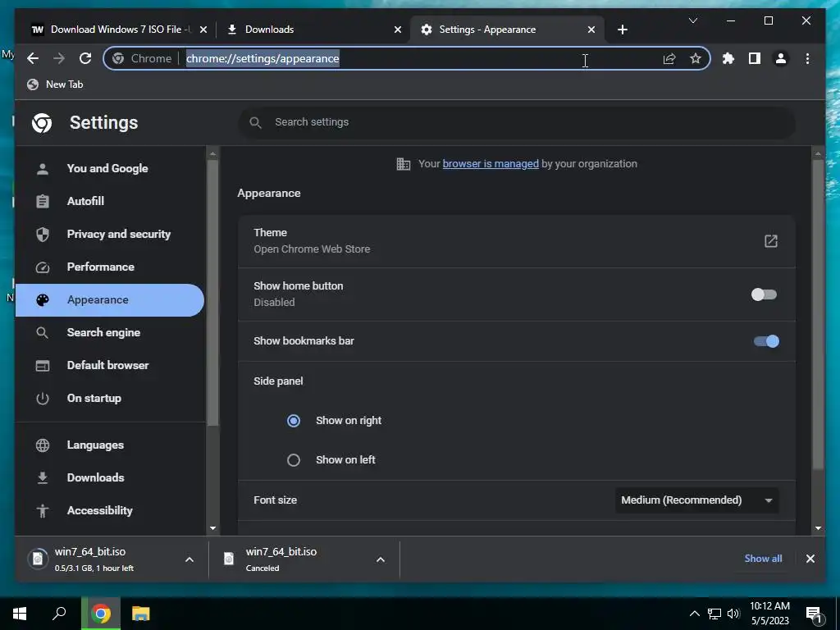Open the volume speaker icon in tray
The image size is (840, 630).
[x=733, y=614]
